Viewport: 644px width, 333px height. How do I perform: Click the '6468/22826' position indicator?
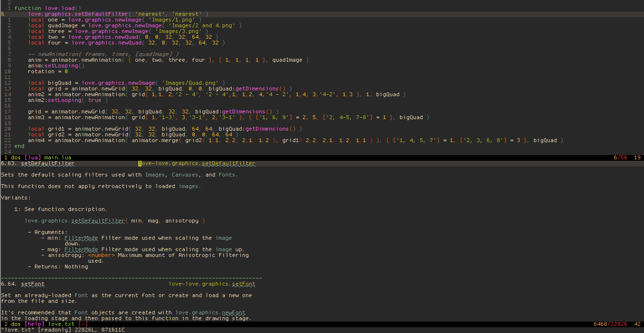pos(610,324)
